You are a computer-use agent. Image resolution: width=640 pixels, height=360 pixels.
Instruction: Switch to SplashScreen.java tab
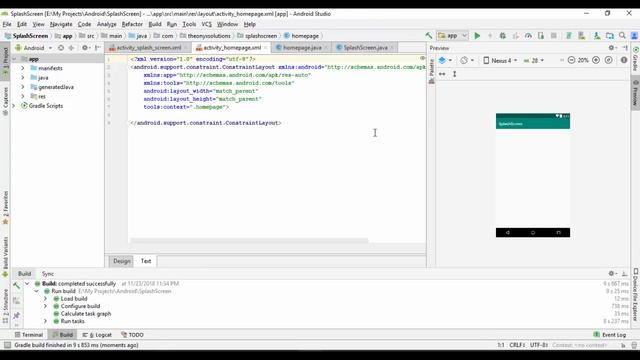click(365, 48)
